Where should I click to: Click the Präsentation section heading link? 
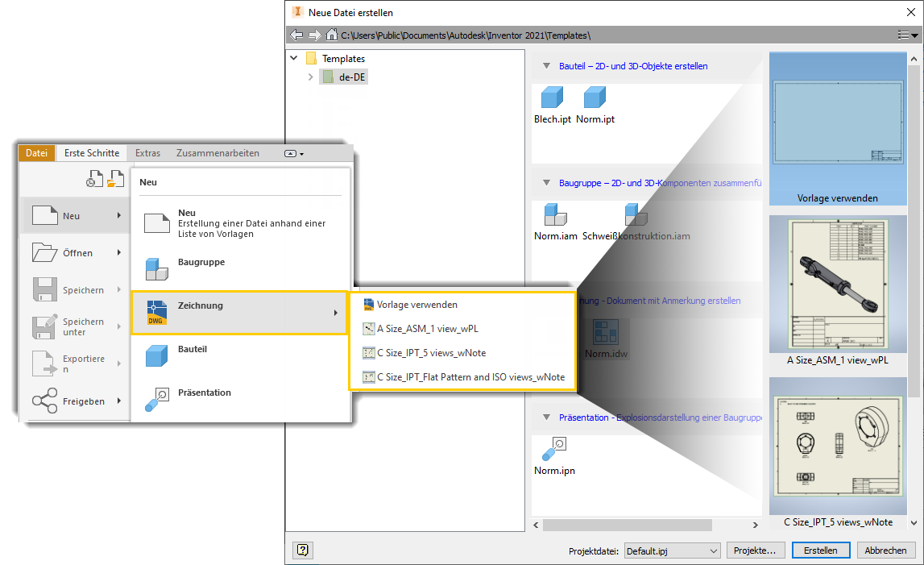(x=660, y=418)
